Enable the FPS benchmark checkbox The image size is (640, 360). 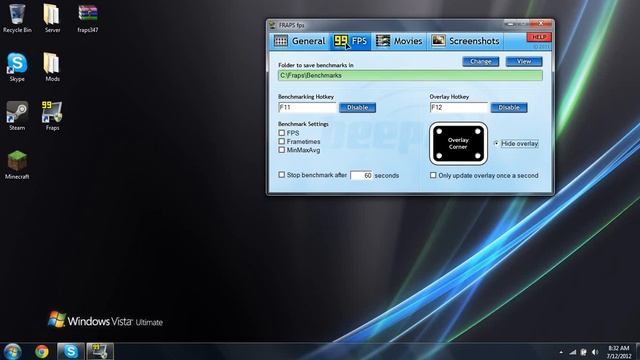(x=282, y=133)
